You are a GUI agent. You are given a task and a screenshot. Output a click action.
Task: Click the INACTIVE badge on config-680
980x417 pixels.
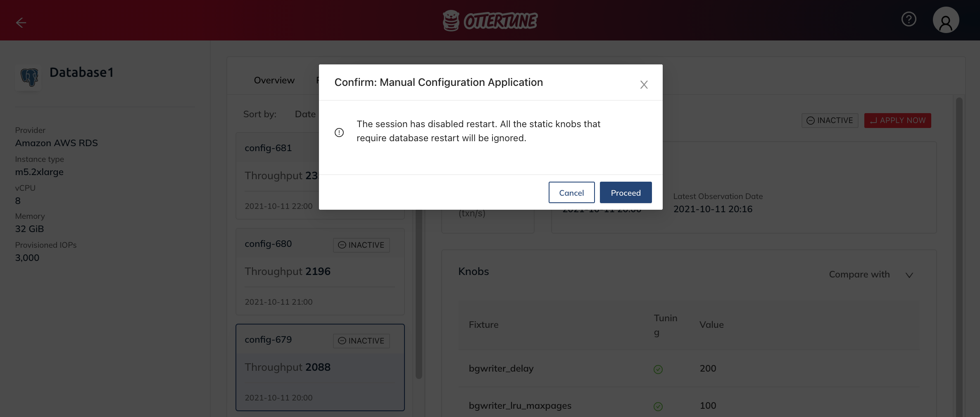click(362, 245)
